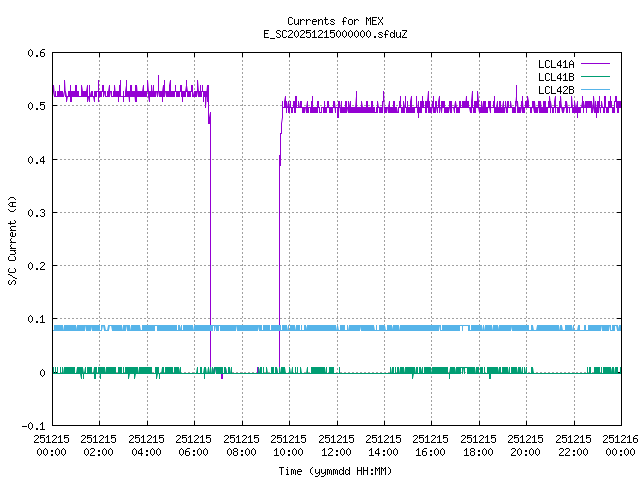Viewport: 640px width, 480px height.
Task: Click the "Time (yymmdd HH:MM)" x-axis label
Action: coord(335,470)
